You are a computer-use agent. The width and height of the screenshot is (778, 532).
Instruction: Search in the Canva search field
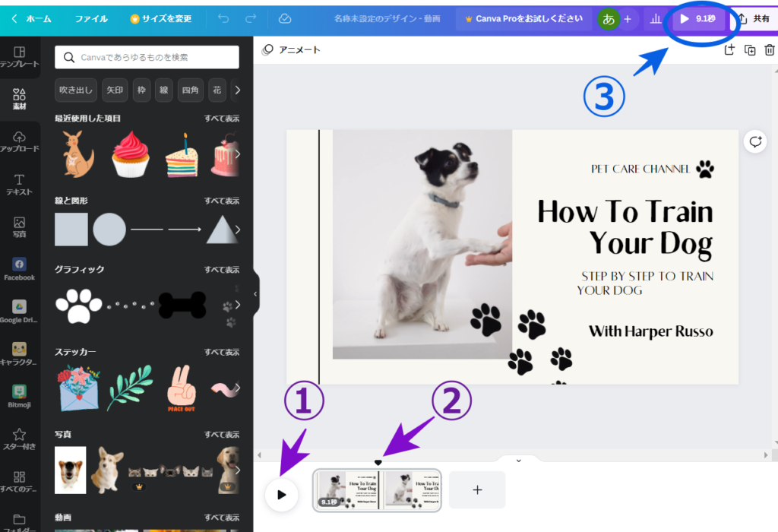(147, 57)
